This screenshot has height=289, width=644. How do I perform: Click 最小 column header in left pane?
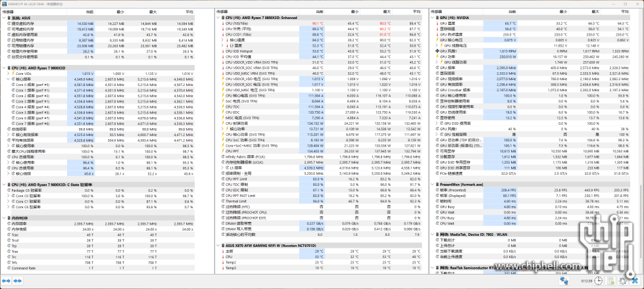click(120, 12)
